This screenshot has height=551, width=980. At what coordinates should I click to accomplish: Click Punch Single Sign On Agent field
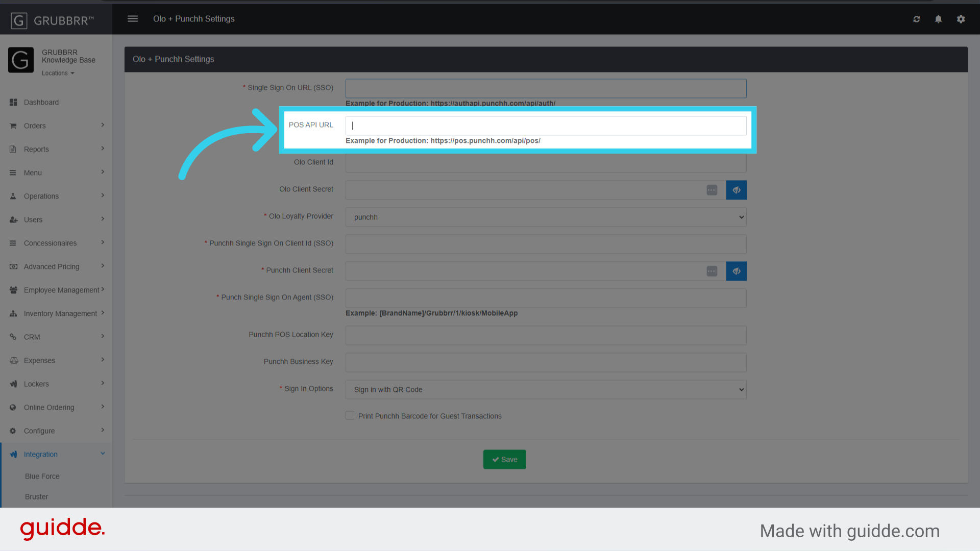546,298
